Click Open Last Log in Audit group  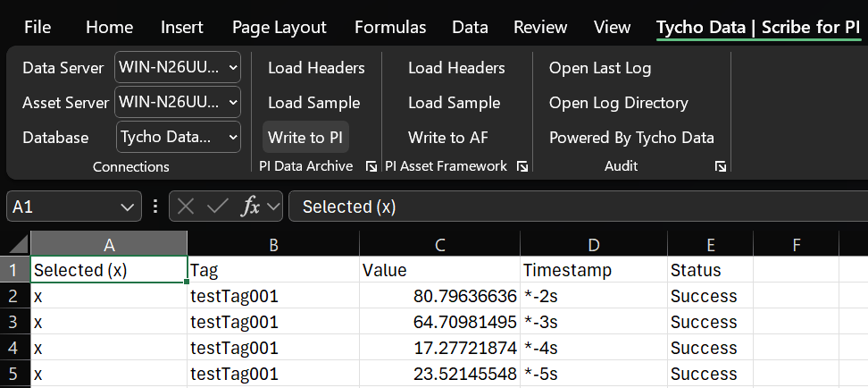(x=600, y=68)
